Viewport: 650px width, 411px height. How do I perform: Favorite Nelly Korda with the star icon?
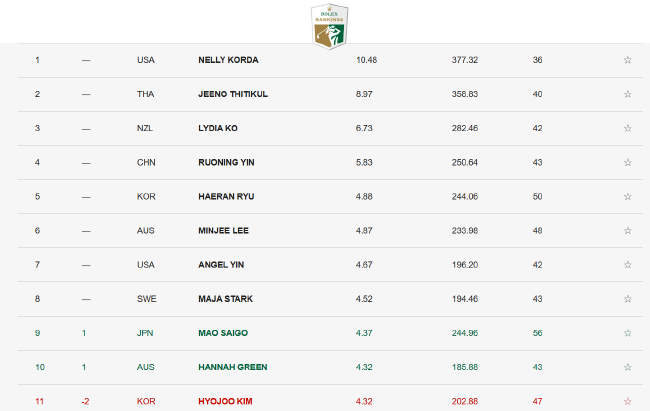(628, 60)
